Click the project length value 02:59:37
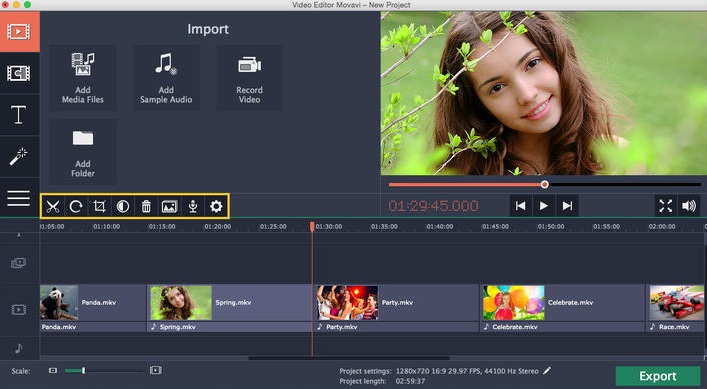The image size is (707, 389). pos(410,381)
